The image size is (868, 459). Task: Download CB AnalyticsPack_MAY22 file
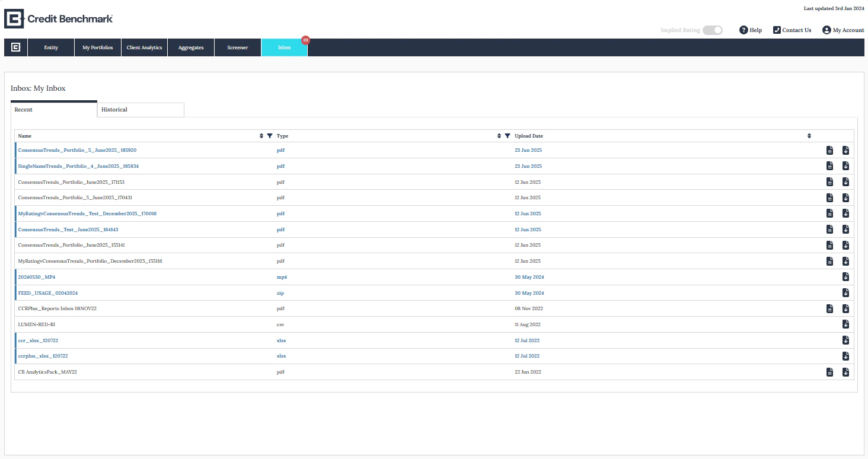click(x=846, y=372)
